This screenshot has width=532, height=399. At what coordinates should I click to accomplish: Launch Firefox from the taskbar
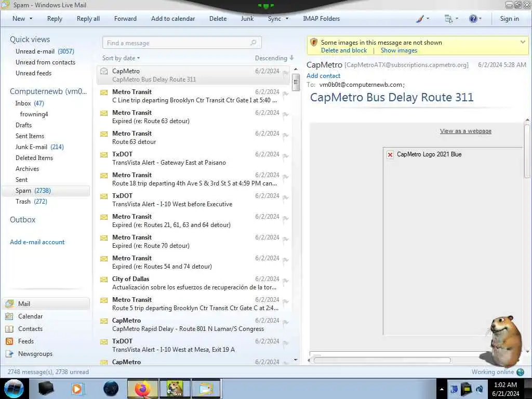[x=143, y=389]
